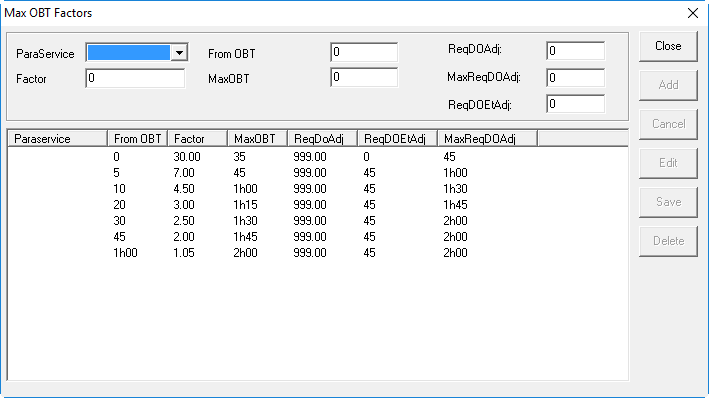
Task: Click the Close button
Action: 668,46
